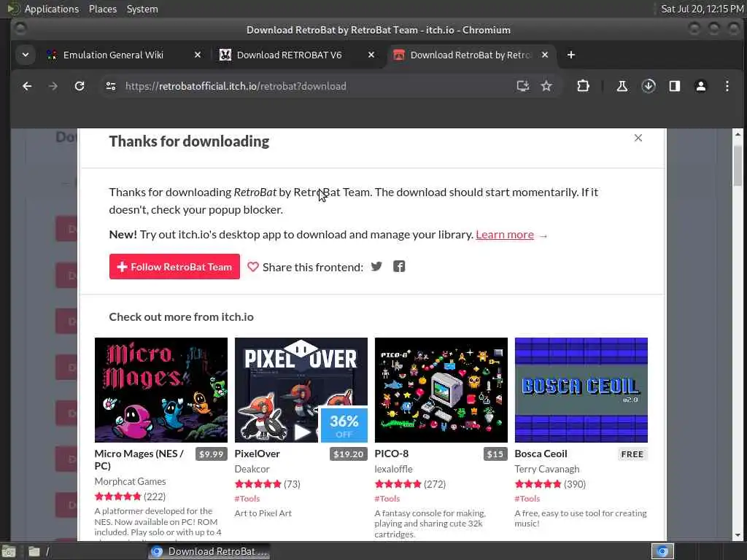The width and height of the screenshot is (747, 560).
Task: Open Deakcor author link
Action: (x=252, y=469)
